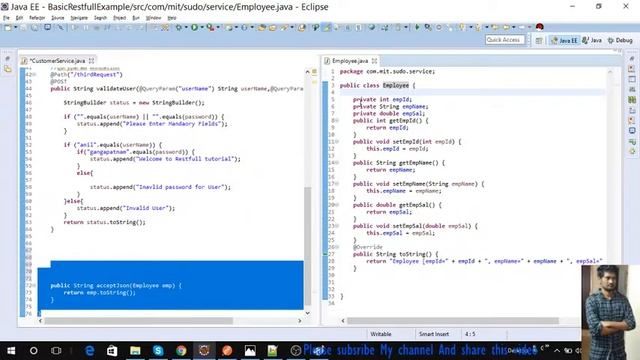Click the green Run toolbar button

click(194, 27)
